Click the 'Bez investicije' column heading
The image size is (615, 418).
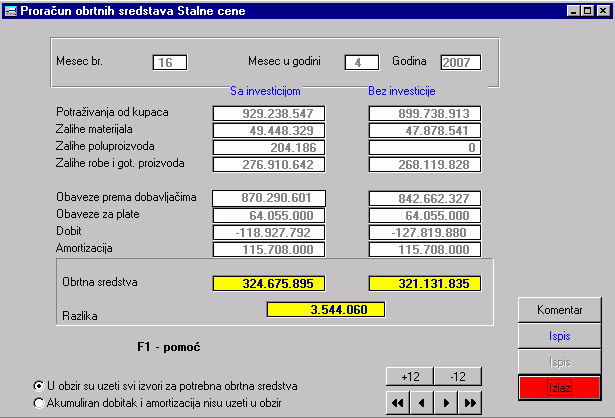(x=402, y=91)
